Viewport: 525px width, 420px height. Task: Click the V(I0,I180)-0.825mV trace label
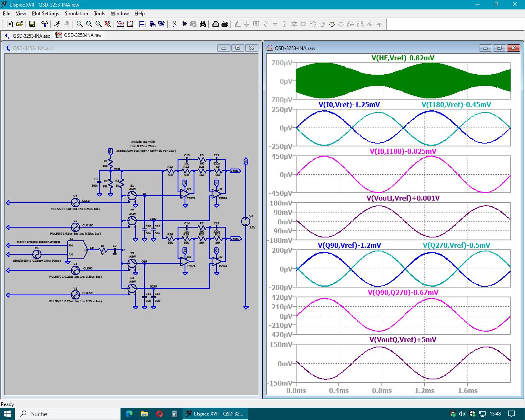coord(403,151)
